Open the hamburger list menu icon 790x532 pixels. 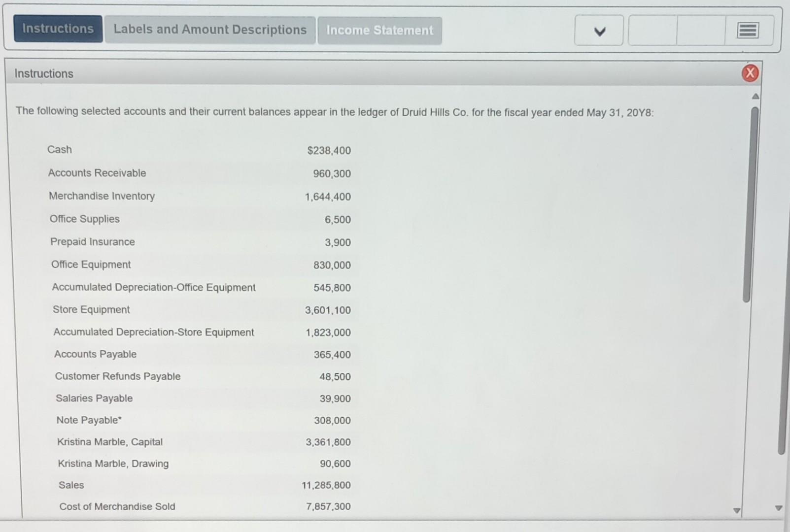pyautogui.click(x=748, y=31)
